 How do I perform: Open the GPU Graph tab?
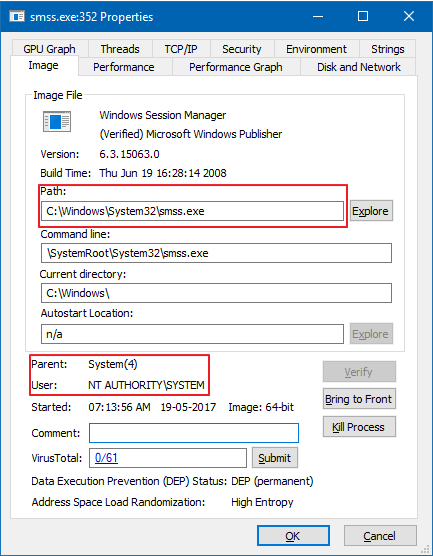click(x=50, y=49)
